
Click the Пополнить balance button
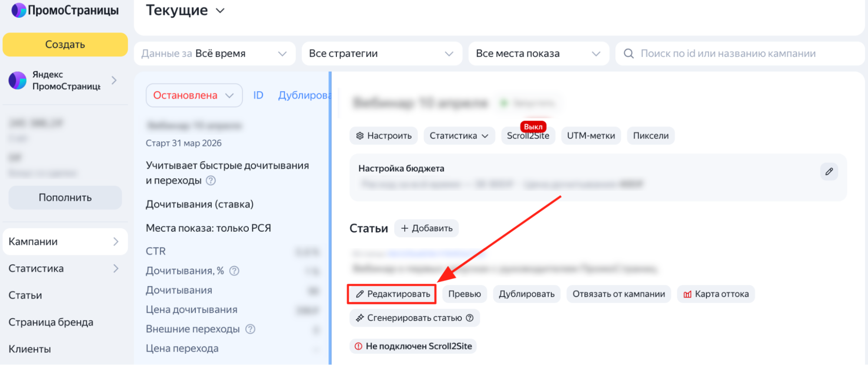click(x=65, y=198)
